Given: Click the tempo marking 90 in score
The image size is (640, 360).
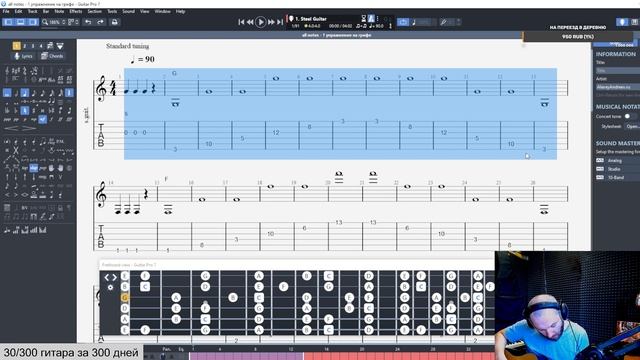Looking at the screenshot, I should pyautogui.click(x=142, y=60).
